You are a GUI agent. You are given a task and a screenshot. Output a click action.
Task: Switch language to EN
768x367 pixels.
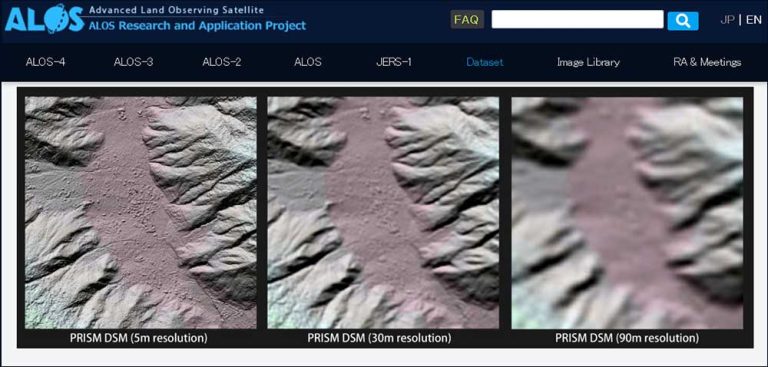tap(754, 20)
